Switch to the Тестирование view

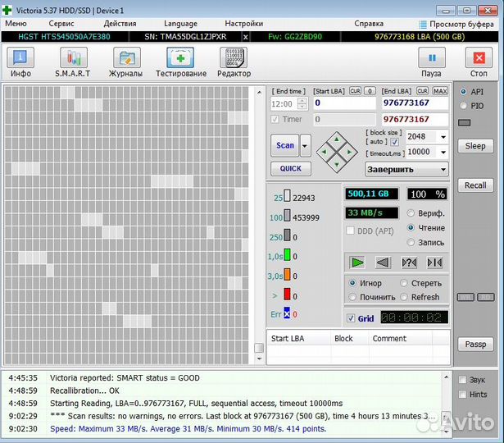tap(180, 62)
